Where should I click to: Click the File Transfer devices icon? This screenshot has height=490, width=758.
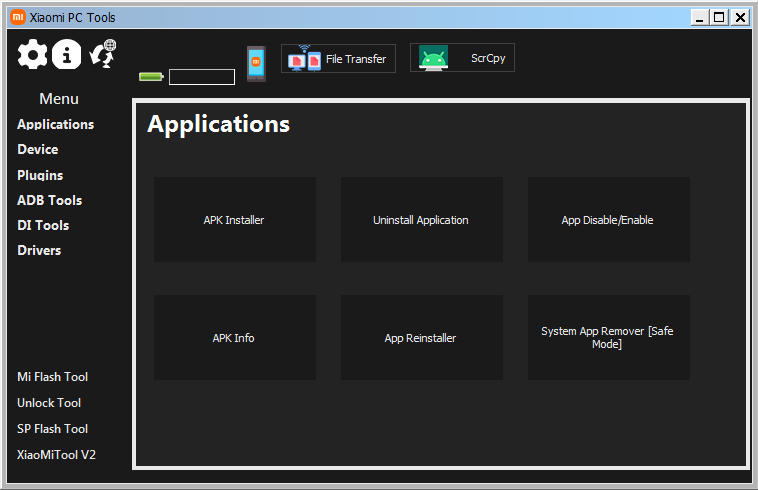(x=304, y=58)
